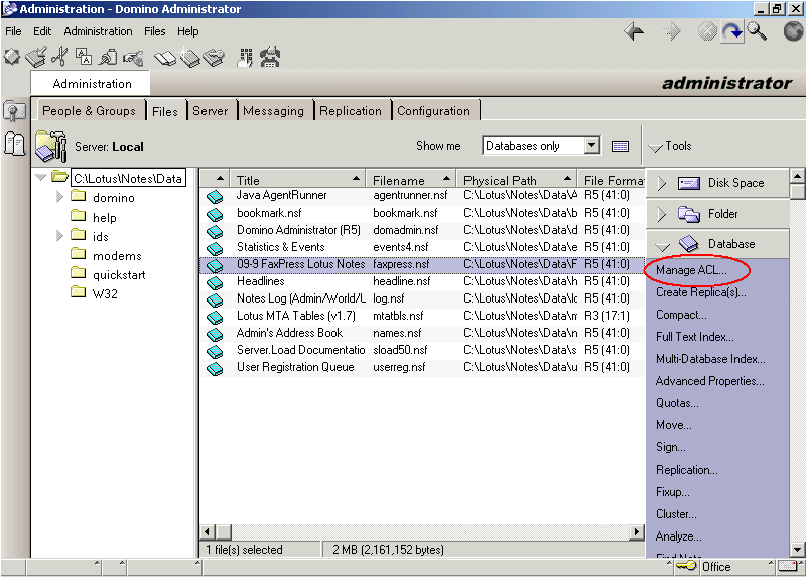Select the modems folder in tree
The height and width of the screenshot is (577, 806).
click(x=117, y=256)
